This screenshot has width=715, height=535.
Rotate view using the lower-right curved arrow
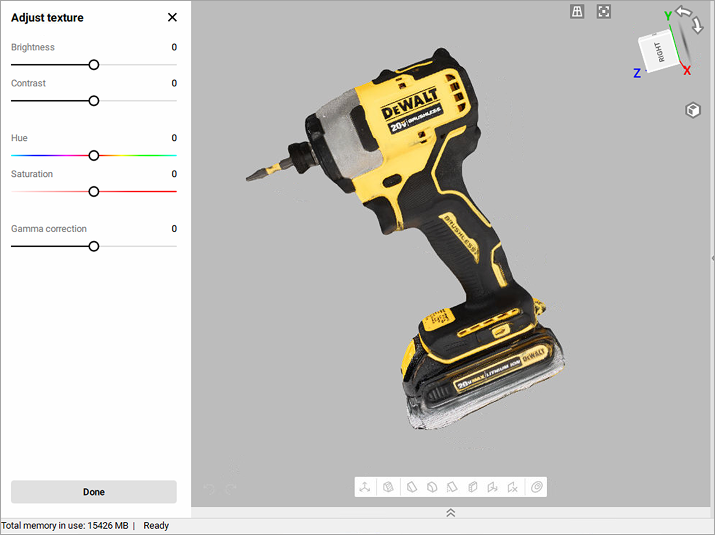point(698,26)
